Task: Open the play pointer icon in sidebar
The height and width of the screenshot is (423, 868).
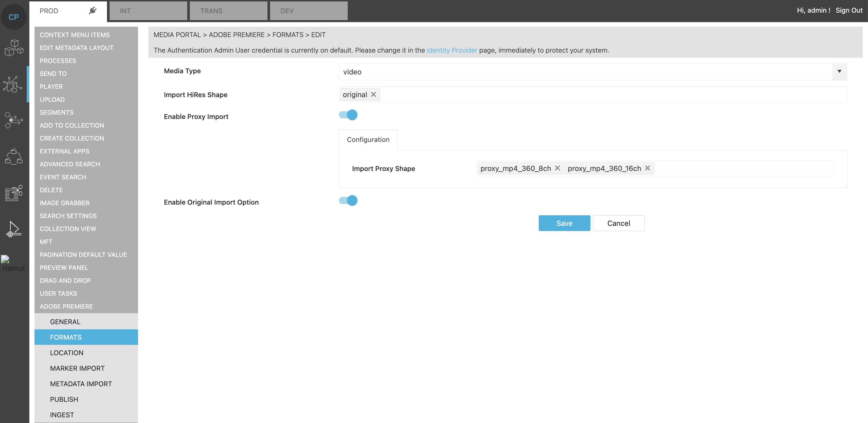Action: 13,229
